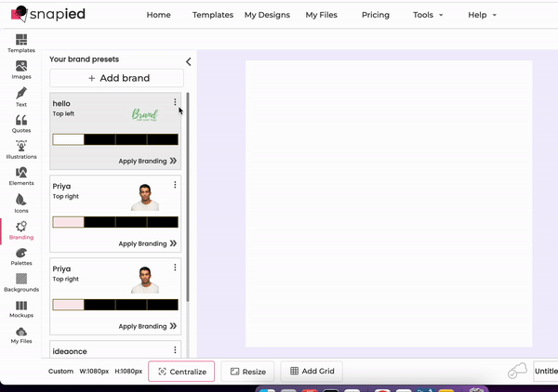Image resolution: width=558 pixels, height=392 pixels.
Task: Open the Templates top navigation link
Action: coord(213,15)
